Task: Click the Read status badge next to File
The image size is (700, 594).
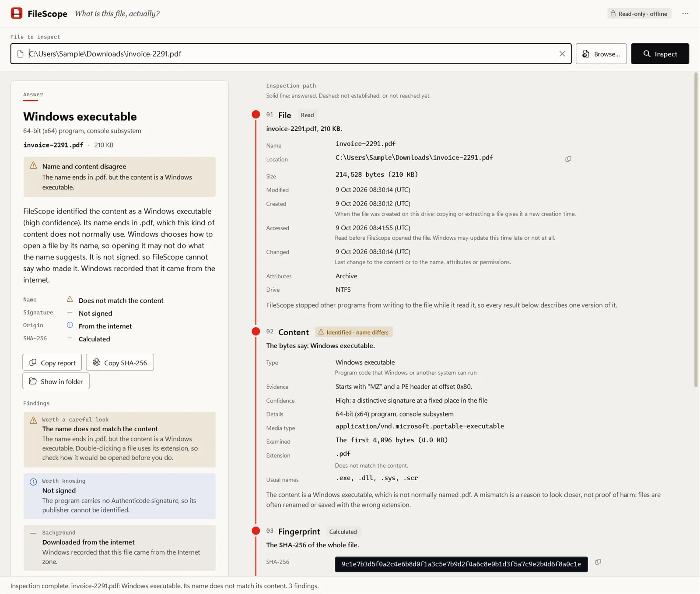Action: point(307,115)
